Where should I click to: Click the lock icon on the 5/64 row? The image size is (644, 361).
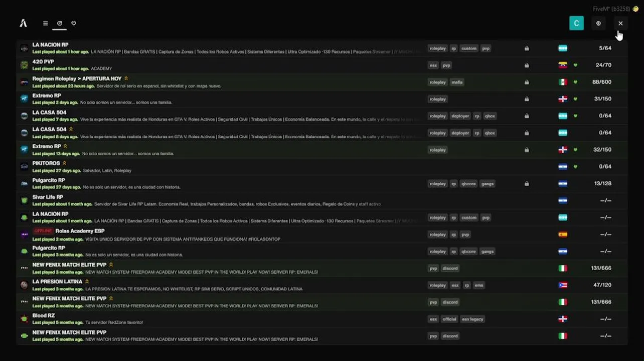tap(527, 49)
